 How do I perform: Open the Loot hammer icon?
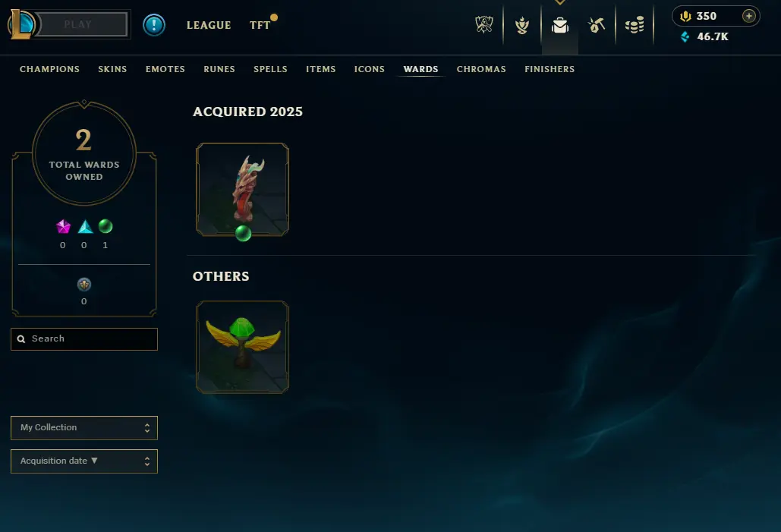coord(597,24)
